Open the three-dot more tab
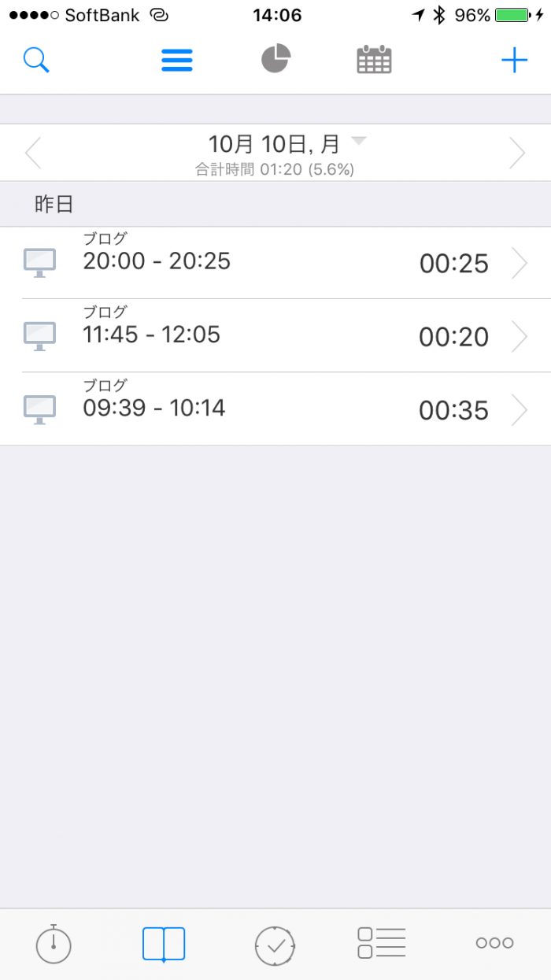This screenshot has width=551, height=980. click(494, 943)
